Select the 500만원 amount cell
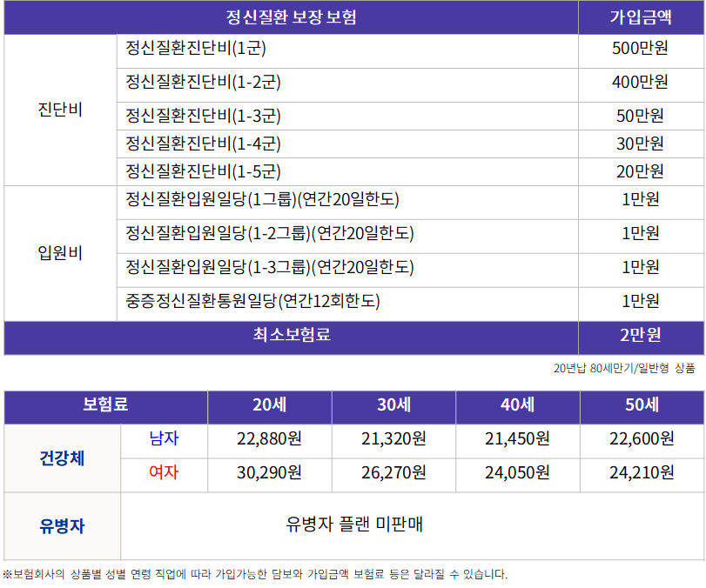706x588 pixels. [x=641, y=49]
